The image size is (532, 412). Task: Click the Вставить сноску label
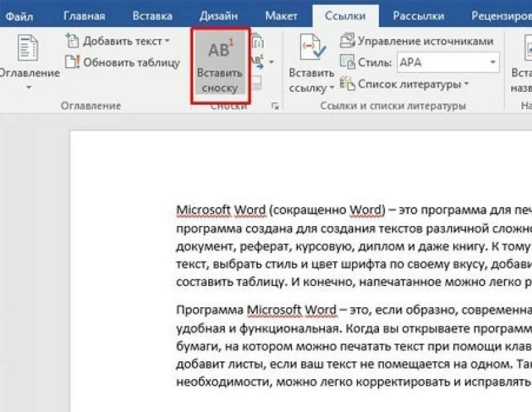(220, 80)
